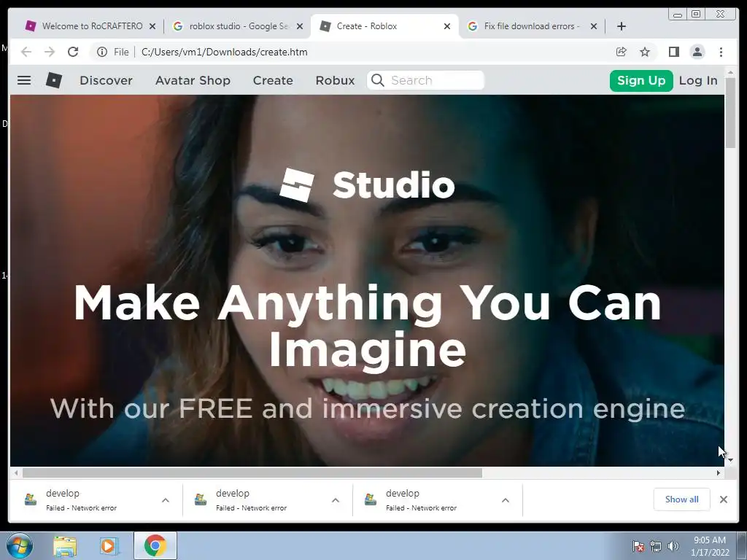This screenshot has height=560, width=747.
Task: Click the Log In link
Action: [x=698, y=80]
